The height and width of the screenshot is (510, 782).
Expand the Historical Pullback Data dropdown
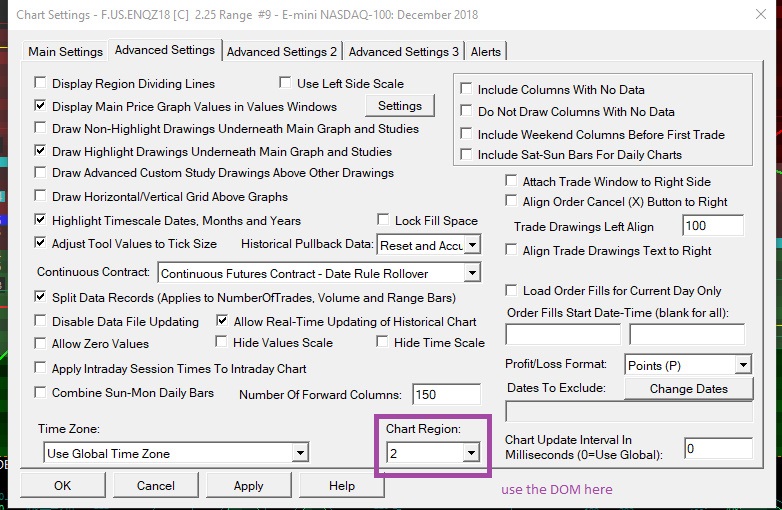point(472,245)
